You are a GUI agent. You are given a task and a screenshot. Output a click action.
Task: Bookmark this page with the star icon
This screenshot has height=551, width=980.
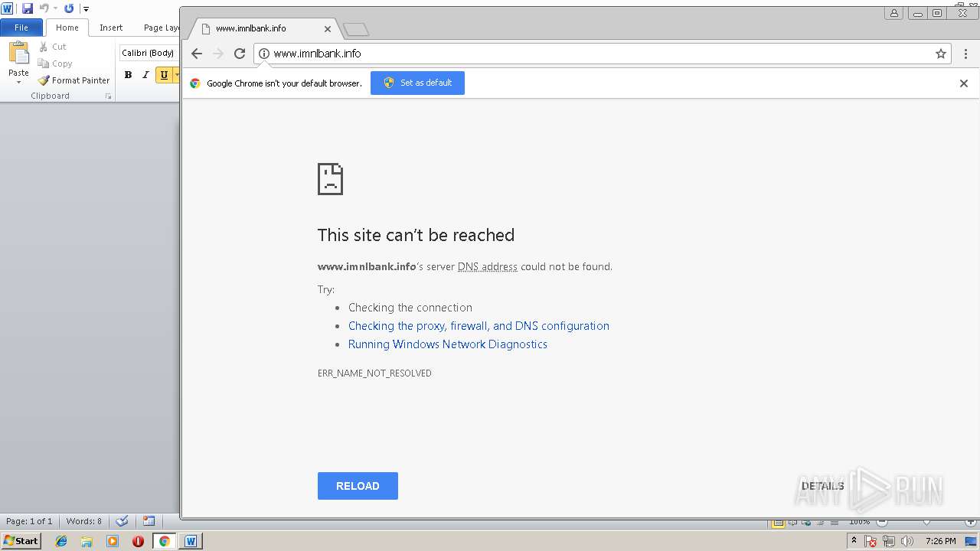tap(941, 54)
